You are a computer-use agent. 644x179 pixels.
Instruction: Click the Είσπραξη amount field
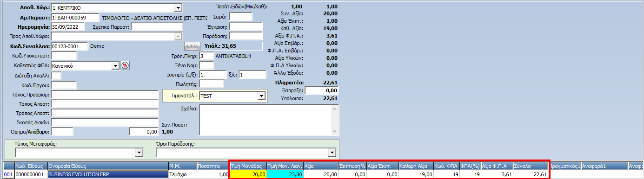(x=322, y=90)
